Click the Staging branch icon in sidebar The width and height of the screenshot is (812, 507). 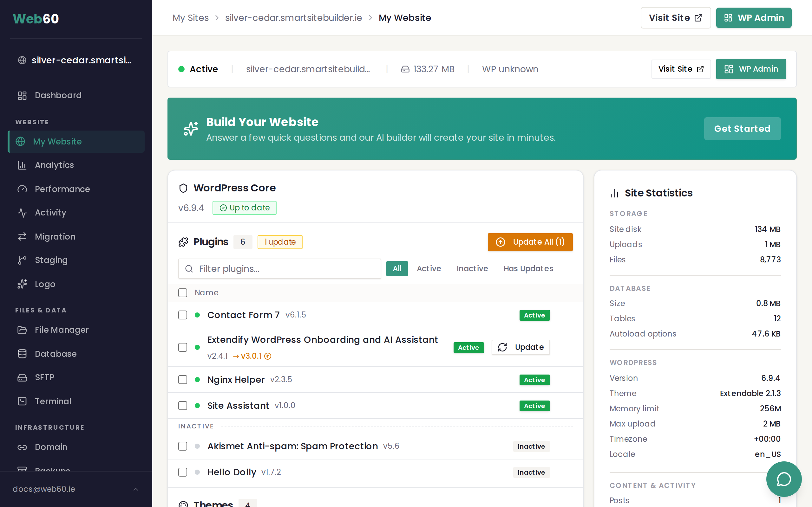tap(22, 260)
